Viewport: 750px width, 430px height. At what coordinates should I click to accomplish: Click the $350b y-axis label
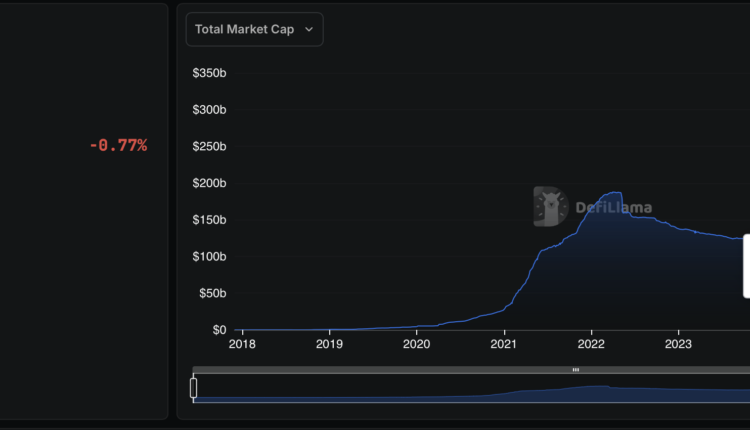click(x=209, y=73)
